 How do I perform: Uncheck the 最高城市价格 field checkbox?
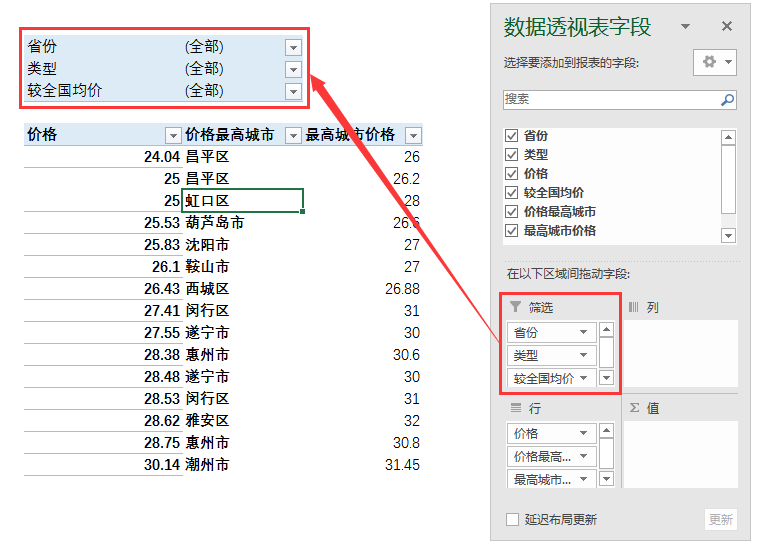(x=512, y=230)
